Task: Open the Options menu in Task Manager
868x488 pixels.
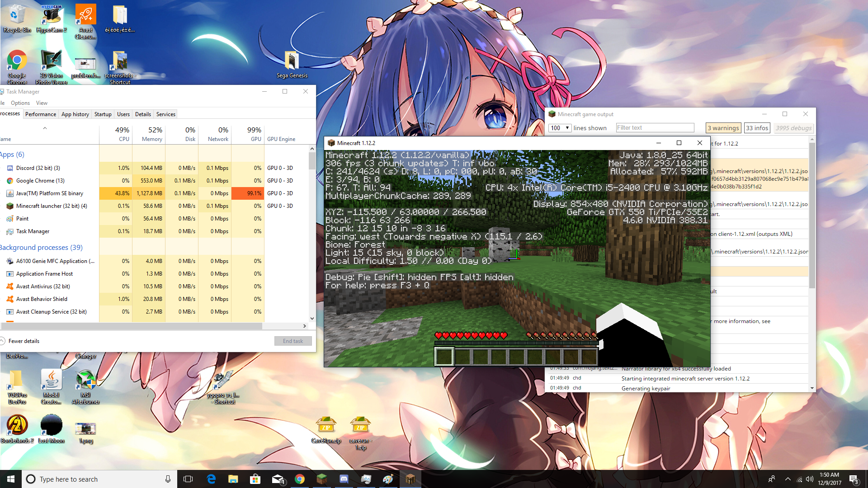Action: 20,103
